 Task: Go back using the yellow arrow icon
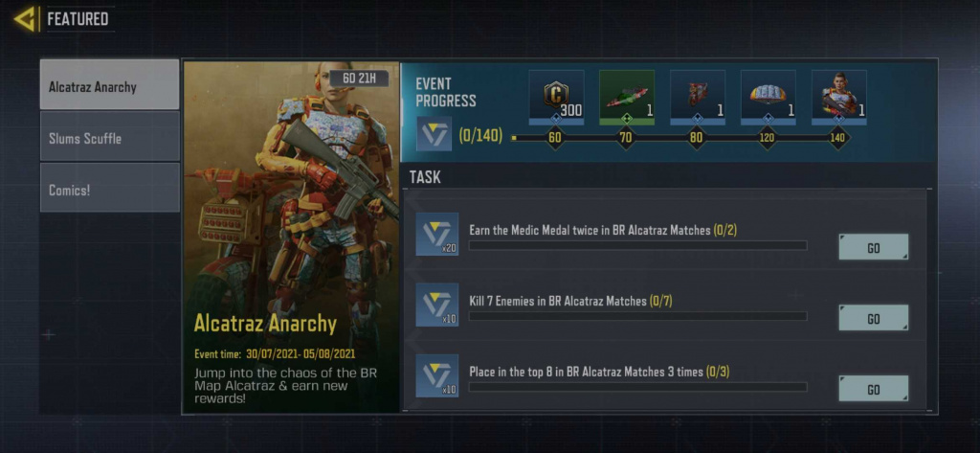[x=25, y=19]
